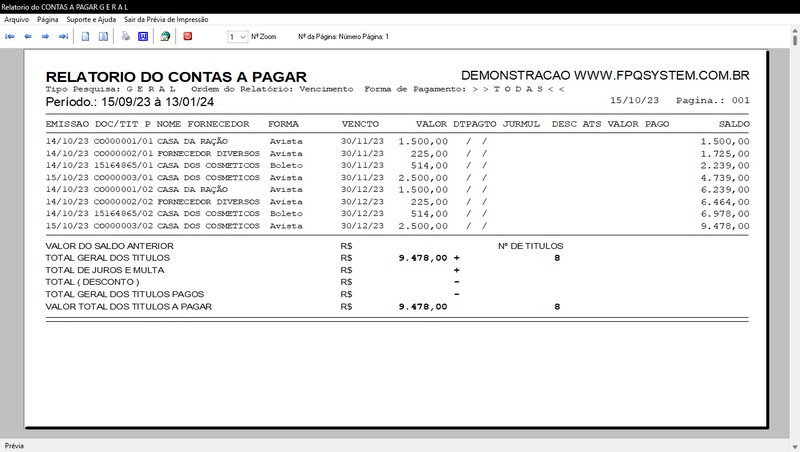Click saldo value 1.725,00
The height and width of the screenshot is (452, 800).
tap(725, 154)
